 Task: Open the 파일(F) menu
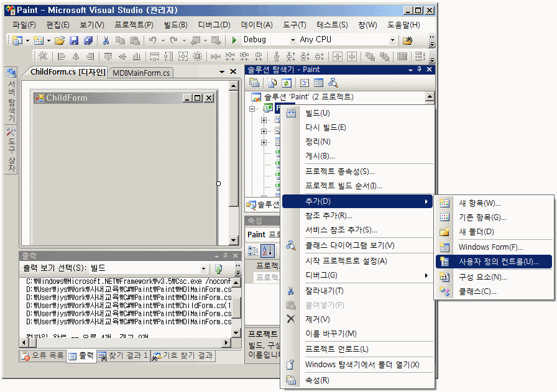[24, 25]
